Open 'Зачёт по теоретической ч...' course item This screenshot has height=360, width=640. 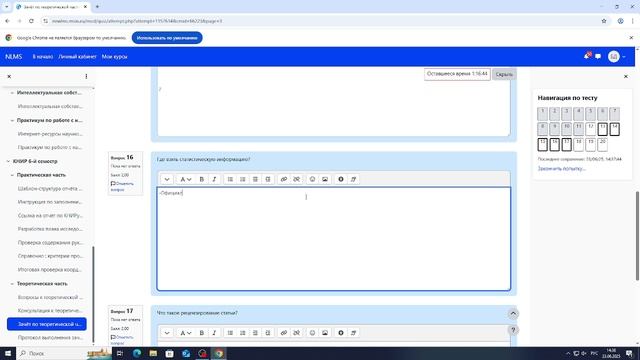tap(47, 324)
